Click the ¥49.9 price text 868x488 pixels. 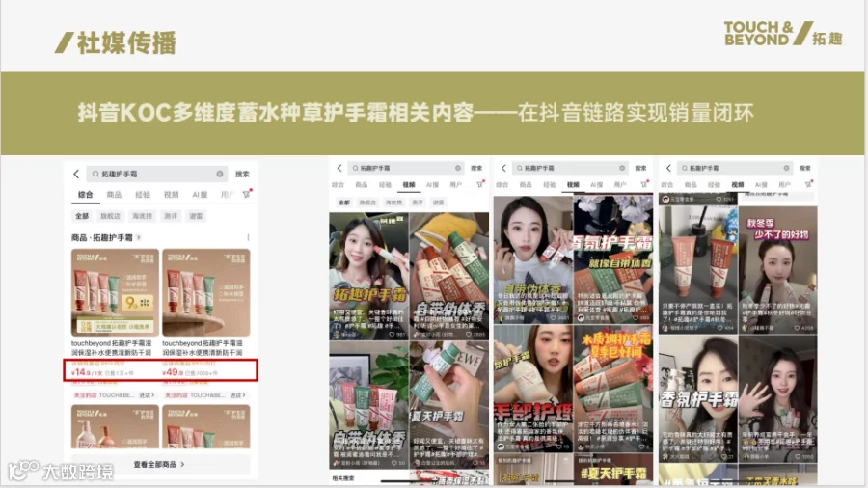172,372
